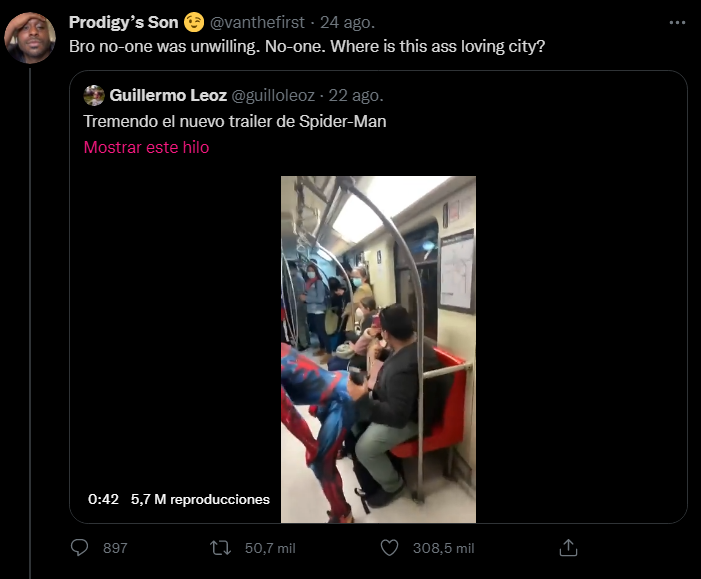
Task: Click the 897 replies count
Action: [x=115, y=548]
